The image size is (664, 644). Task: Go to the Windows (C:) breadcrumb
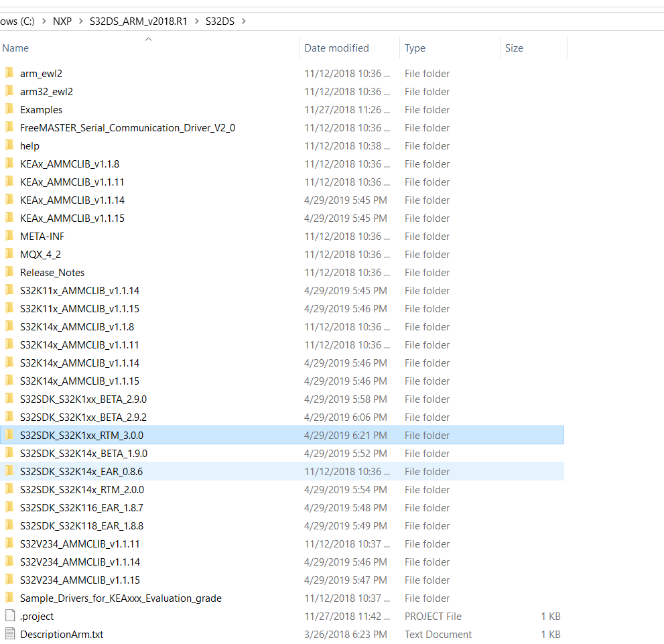[x=17, y=21]
